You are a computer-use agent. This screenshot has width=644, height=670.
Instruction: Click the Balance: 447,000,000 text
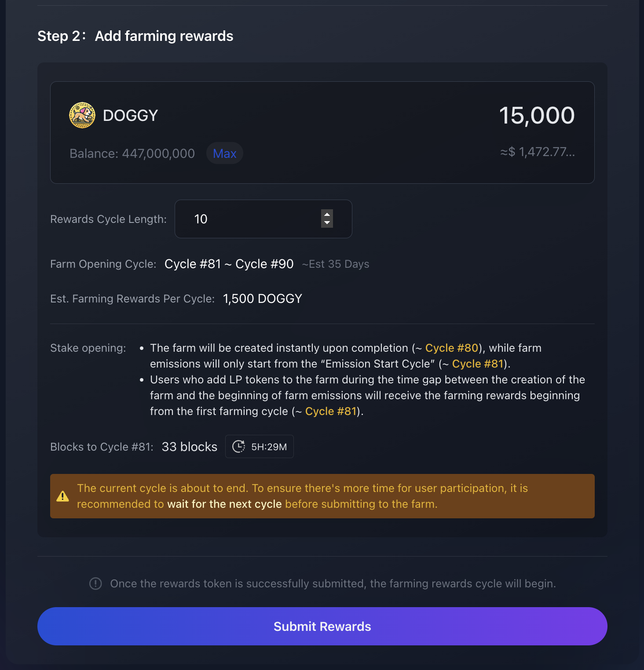tap(132, 153)
